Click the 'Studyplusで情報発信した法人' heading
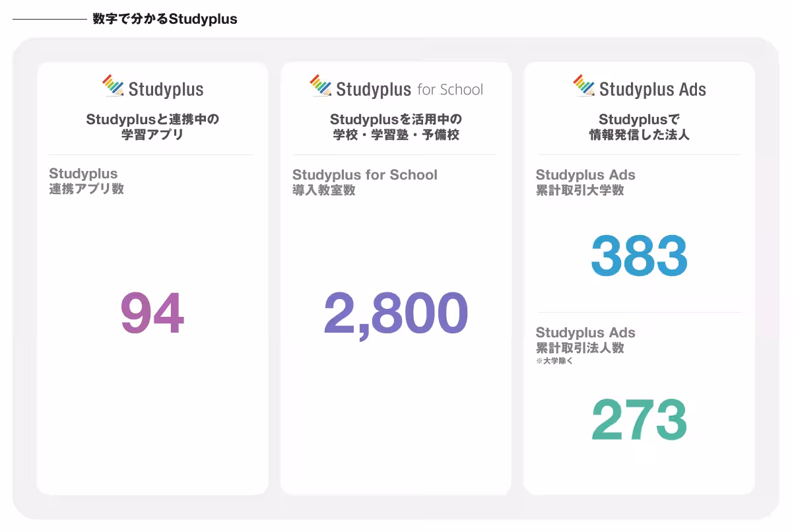The width and height of the screenshot is (792, 532). tap(639, 127)
